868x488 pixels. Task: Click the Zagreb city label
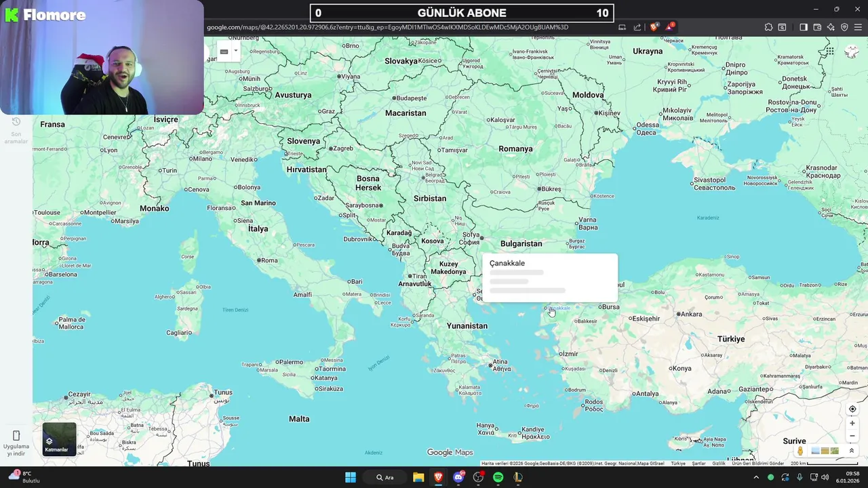[x=343, y=148]
